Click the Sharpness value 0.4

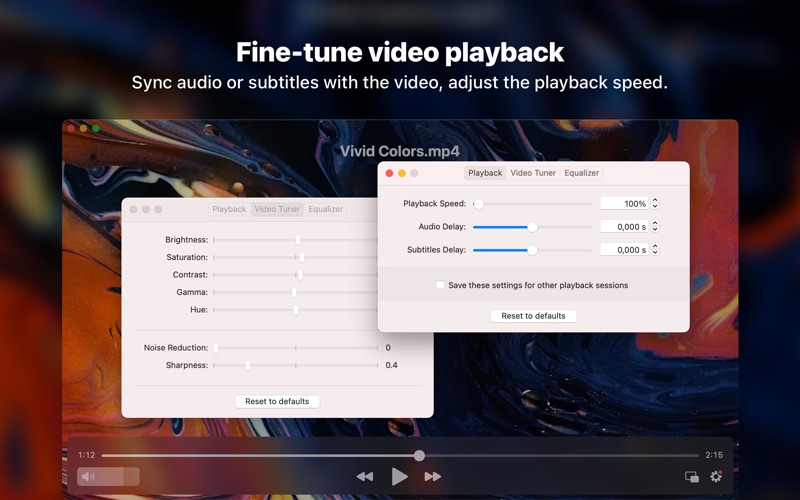click(391, 365)
